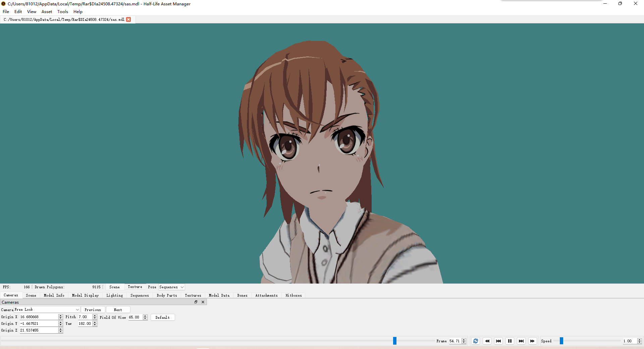Click the loop playback icon
Screen dimensions: 644x349
pos(475,341)
